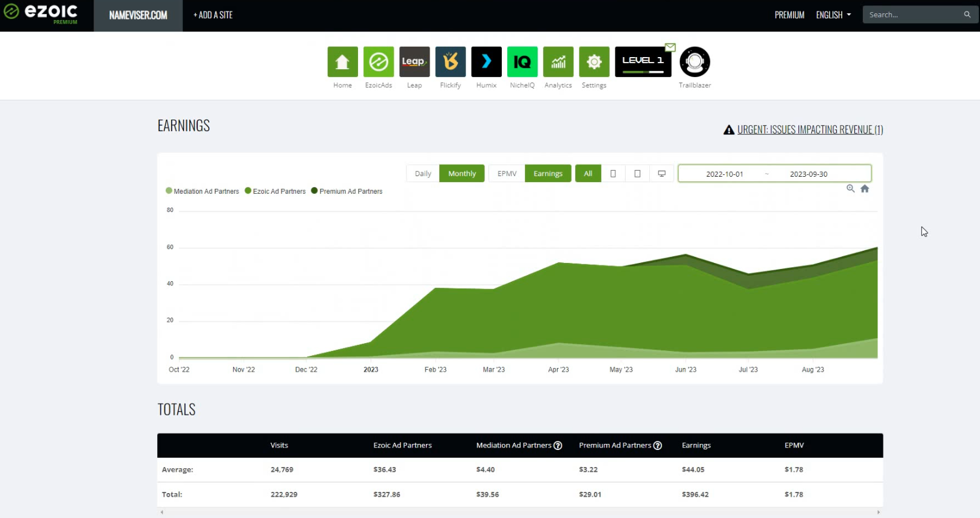The image size is (980, 518).
Task: Click the table horizontal scrollbar left arrow
Action: [x=162, y=513]
